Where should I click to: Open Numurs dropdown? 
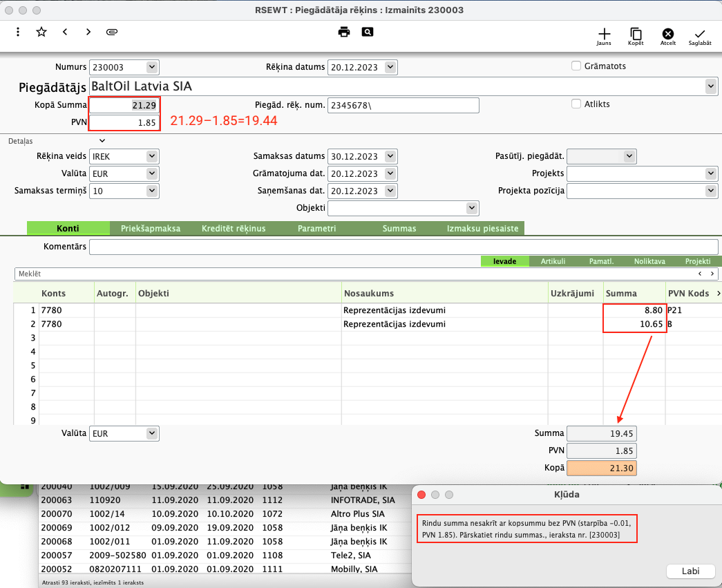click(x=152, y=67)
